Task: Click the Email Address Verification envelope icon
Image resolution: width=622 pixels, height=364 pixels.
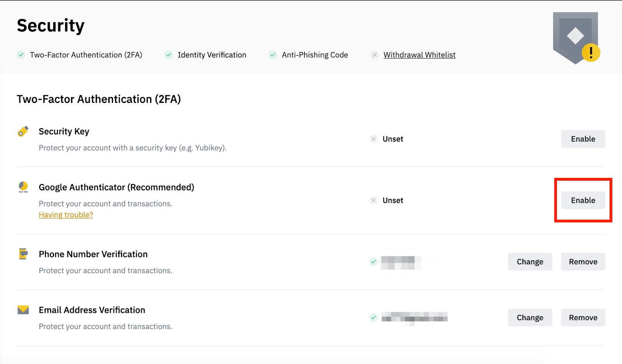Action: coord(23,310)
